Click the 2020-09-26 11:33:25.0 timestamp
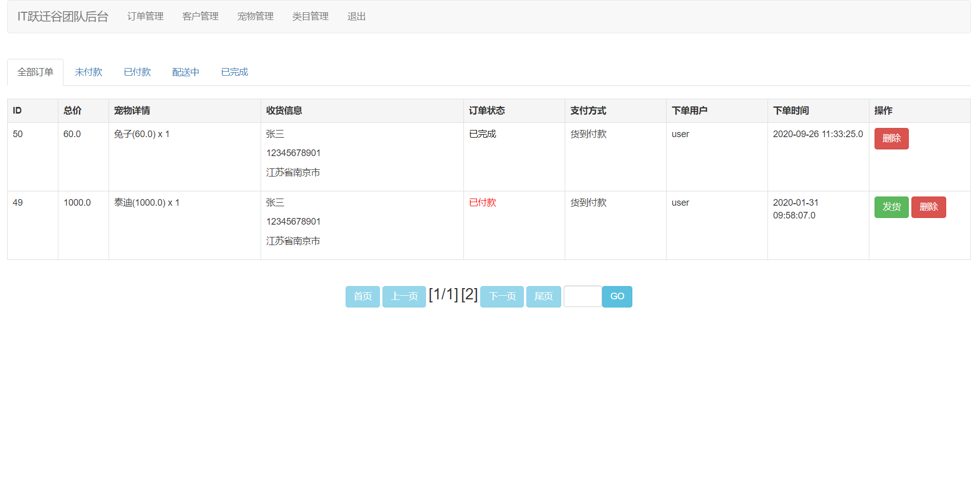 [818, 134]
